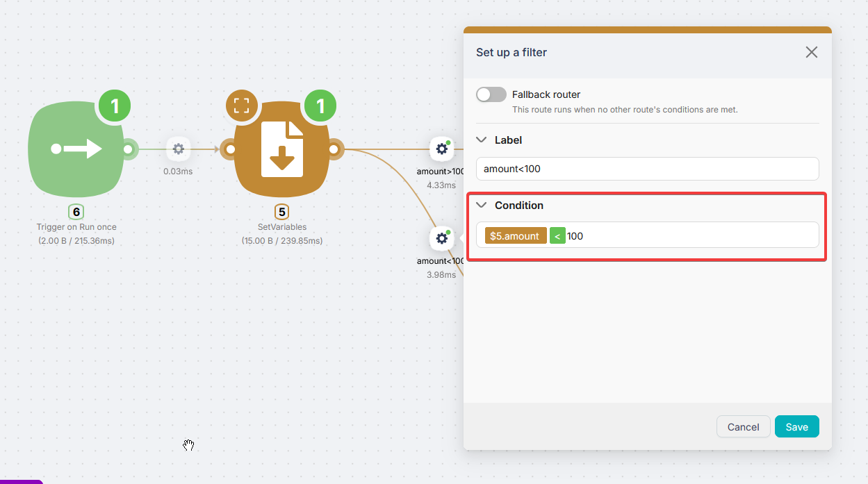Click the SetVariables output connector dot

[334, 149]
